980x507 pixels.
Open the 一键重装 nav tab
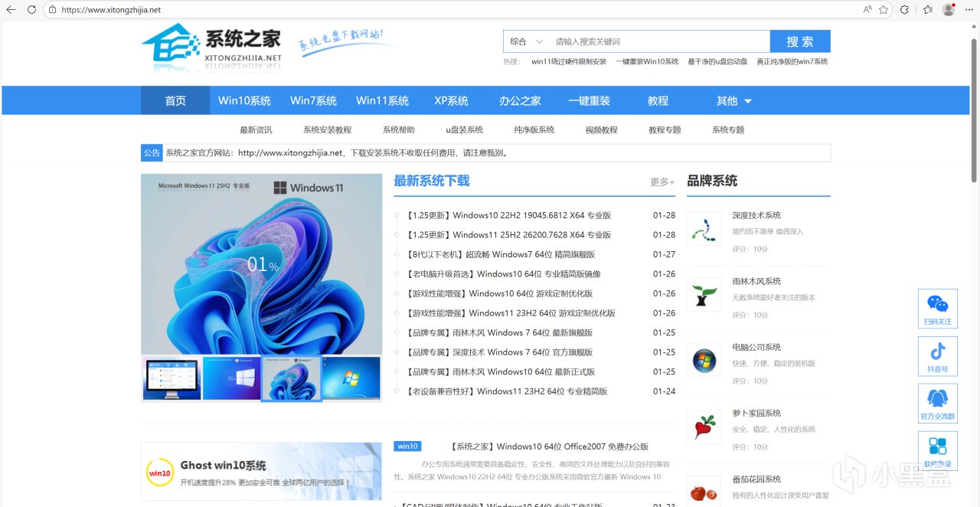(x=589, y=101)
